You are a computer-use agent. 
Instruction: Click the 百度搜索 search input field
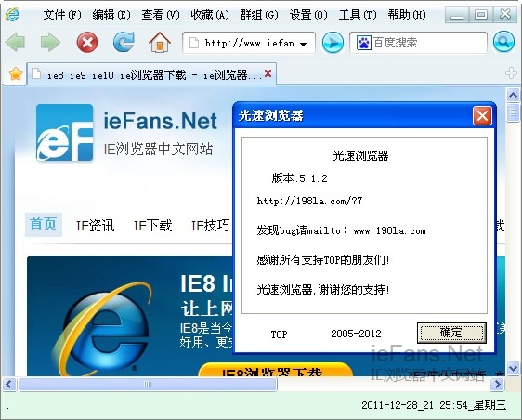(x=419, y=43)
